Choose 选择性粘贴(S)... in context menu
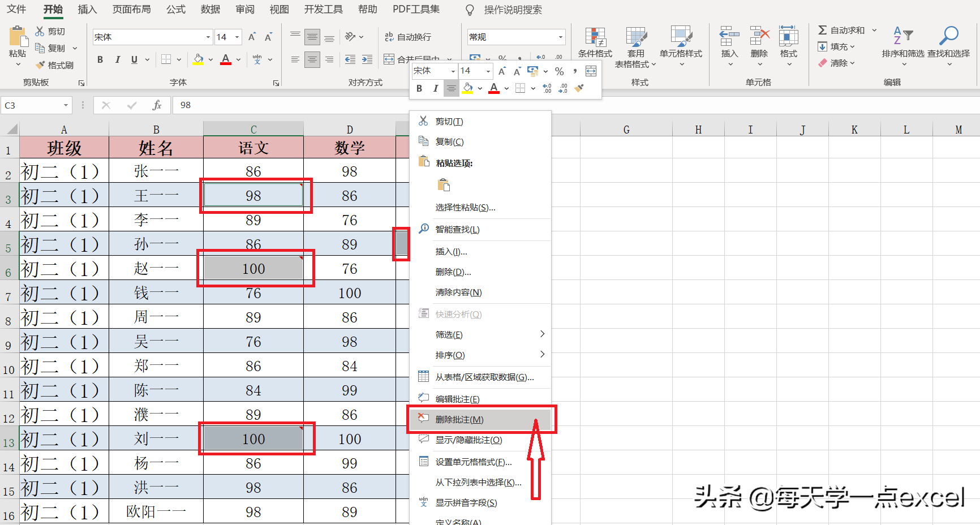This screenshot has width=980, height=525. [x=481, y=208]
